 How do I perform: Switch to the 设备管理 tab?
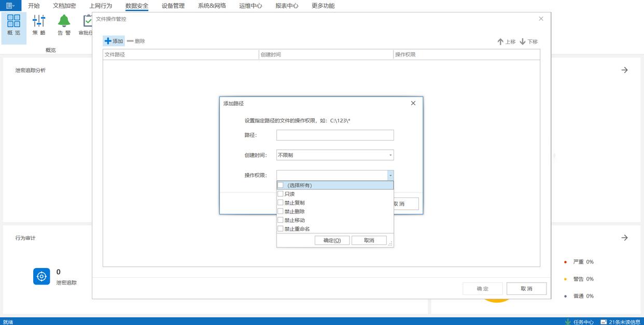click(173, 6)
